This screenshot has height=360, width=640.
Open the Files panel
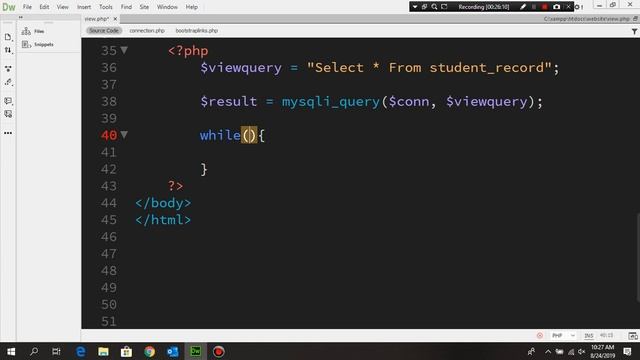click(33, 31)
